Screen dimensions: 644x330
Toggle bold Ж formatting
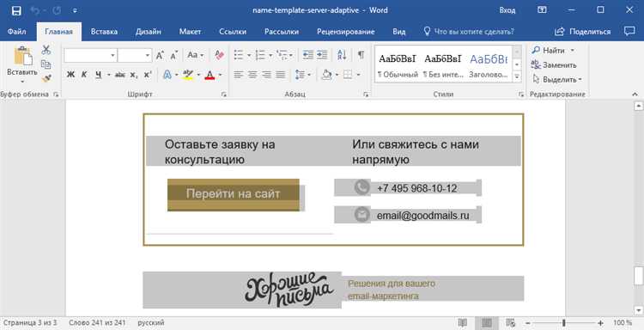pos(70,75)
